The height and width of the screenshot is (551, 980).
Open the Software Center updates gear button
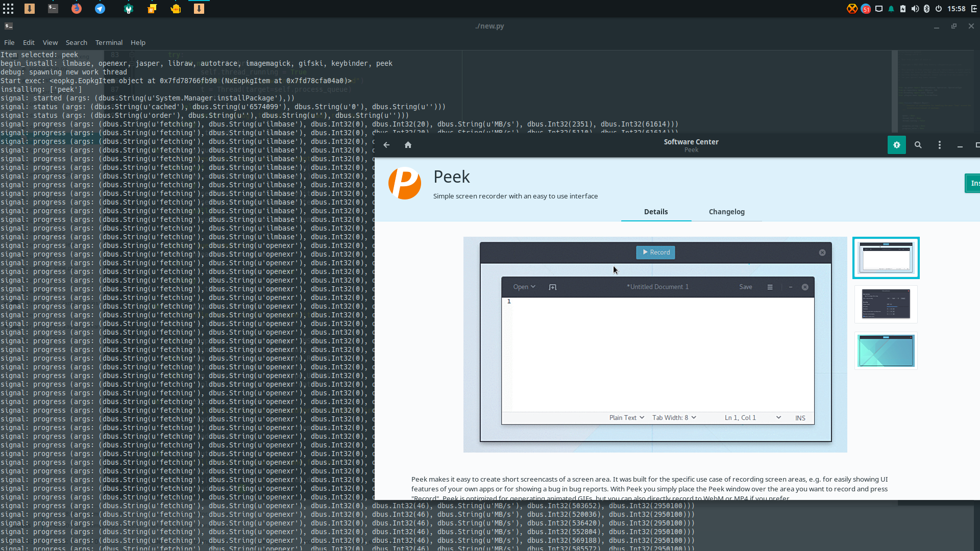pyautogui.click(x=897, y=145)
